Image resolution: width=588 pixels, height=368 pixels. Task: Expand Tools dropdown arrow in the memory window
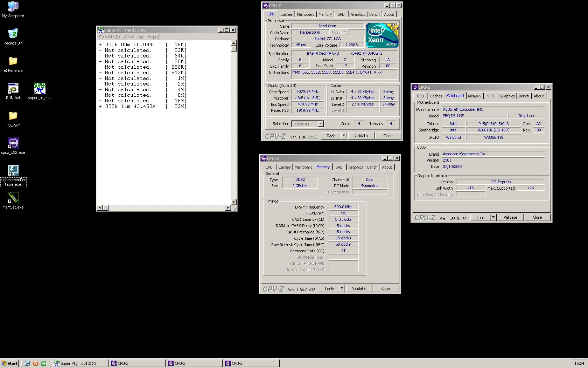342,288
